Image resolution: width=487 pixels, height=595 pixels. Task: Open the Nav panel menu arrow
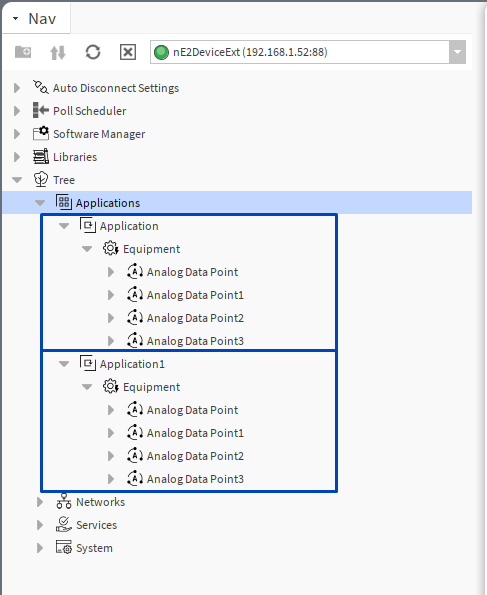coord(16,18)
